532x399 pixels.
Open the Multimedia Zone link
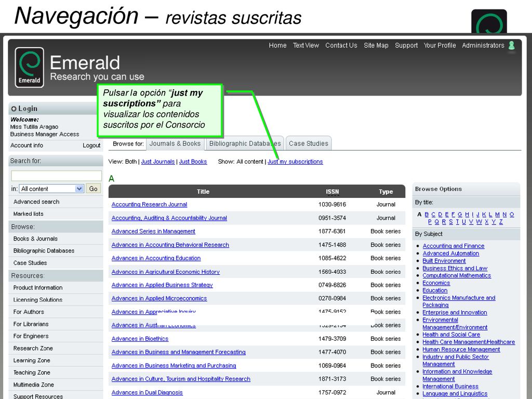(x=34, y=385)
